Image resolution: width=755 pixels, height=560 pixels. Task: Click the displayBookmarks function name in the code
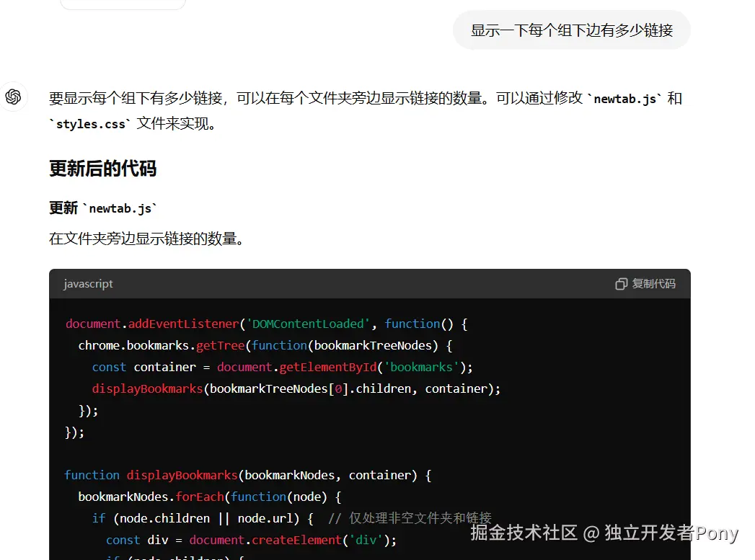click(x=181, y=475)
